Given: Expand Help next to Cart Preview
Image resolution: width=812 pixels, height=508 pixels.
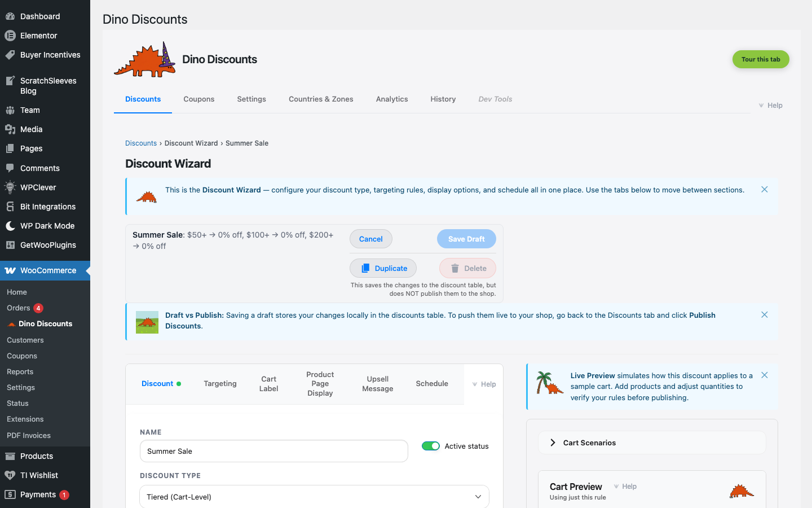Looking at the screenshot, I should (x=625, y=487).
